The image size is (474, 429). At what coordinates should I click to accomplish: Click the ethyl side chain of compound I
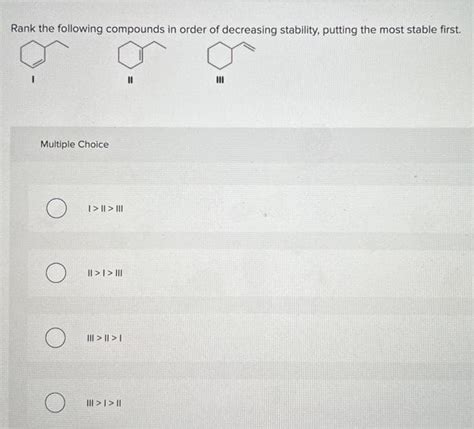point(57,45)
